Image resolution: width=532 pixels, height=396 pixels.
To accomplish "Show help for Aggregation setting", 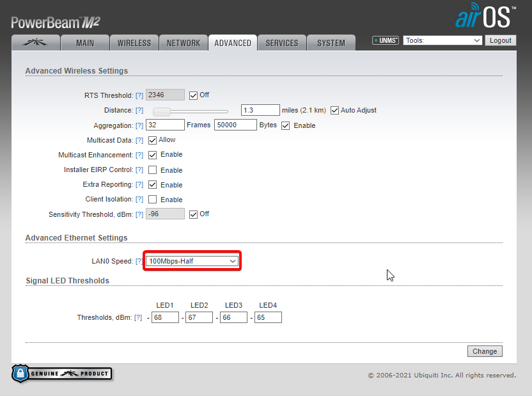I will click(139, 125).
